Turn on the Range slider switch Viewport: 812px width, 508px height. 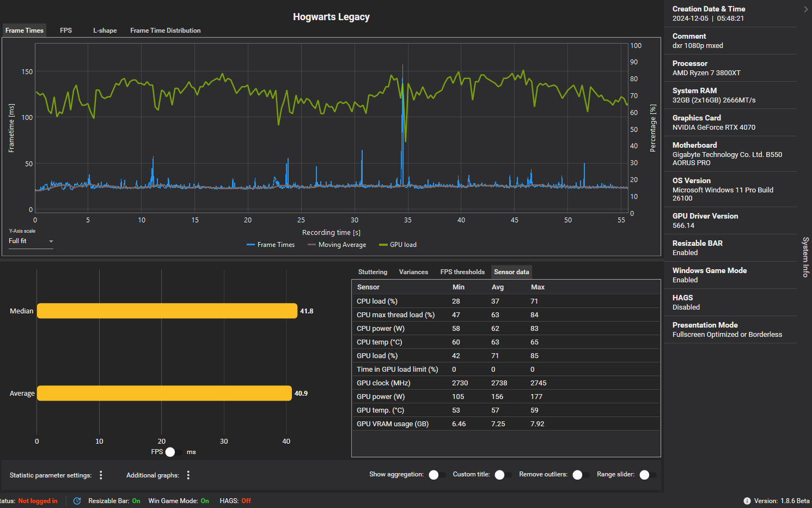click(648, 475)
